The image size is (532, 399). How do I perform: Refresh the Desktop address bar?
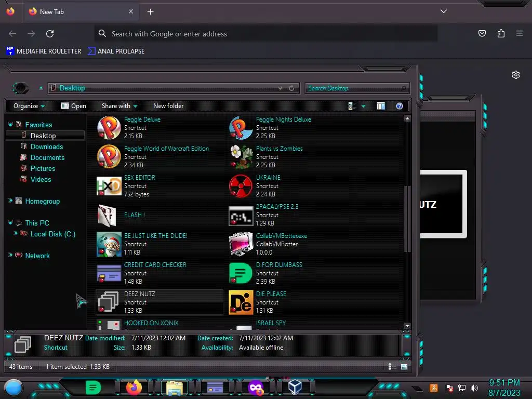tap(291, 88)
